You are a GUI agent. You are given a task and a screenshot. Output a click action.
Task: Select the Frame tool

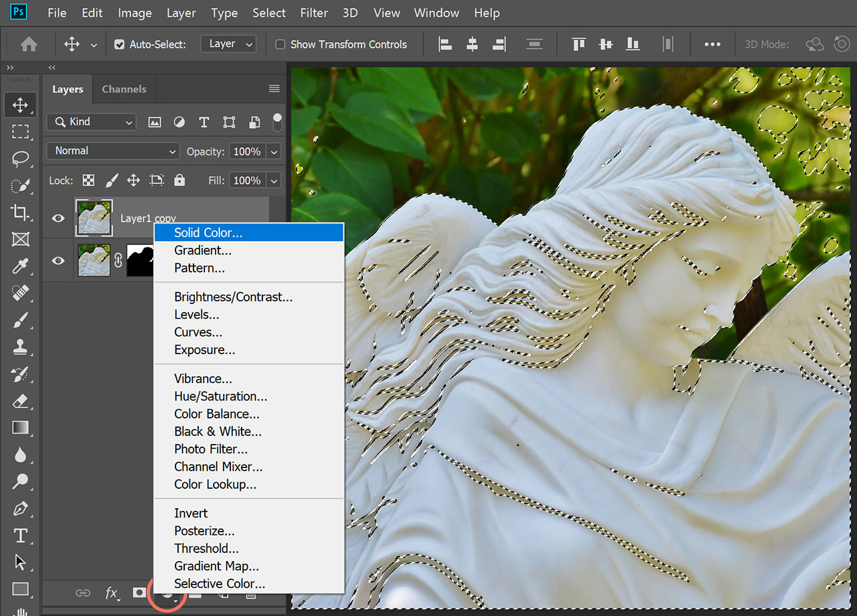click(20, 240)
